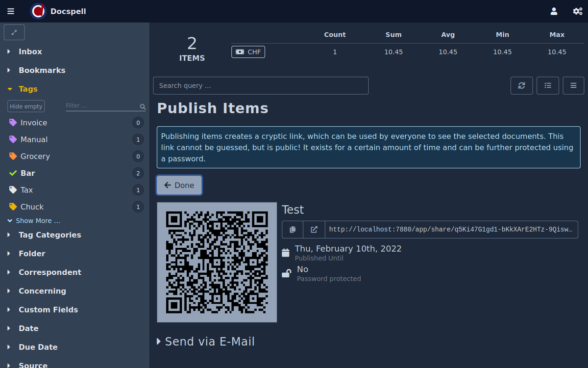Click the refresh search results icon
588x368 pixels.
click(x=521, y=85)
